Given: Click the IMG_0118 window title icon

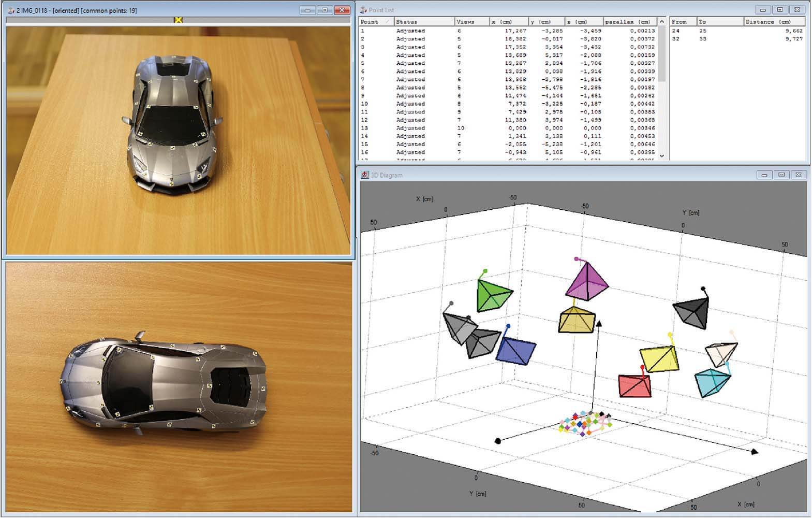Looking at the screenshot, I should [x=11, y=10].
